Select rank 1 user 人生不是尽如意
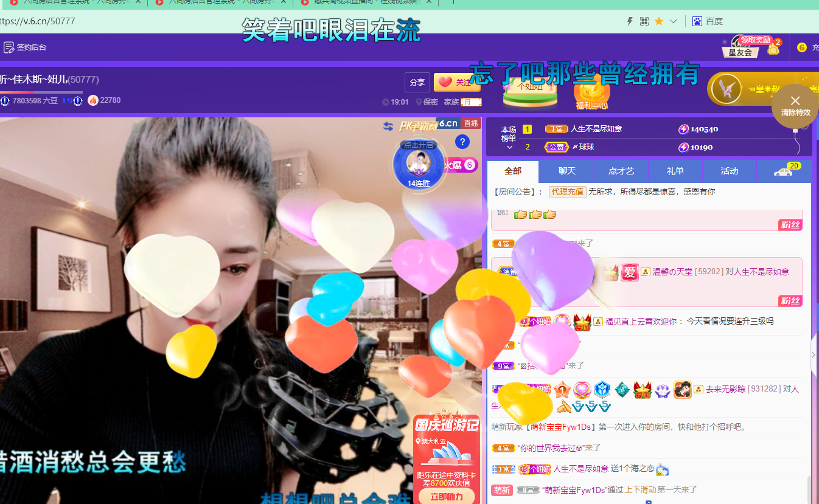Viewport: 819px width, 504px height. point(596,129)
